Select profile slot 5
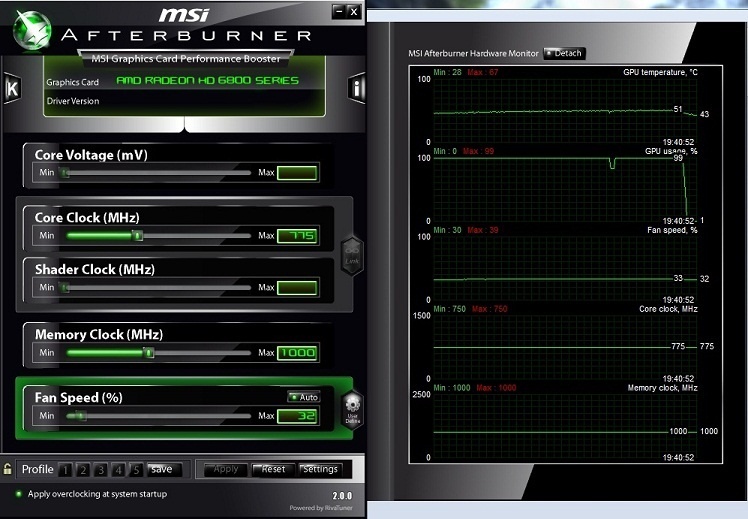 [x=136, y=470]
